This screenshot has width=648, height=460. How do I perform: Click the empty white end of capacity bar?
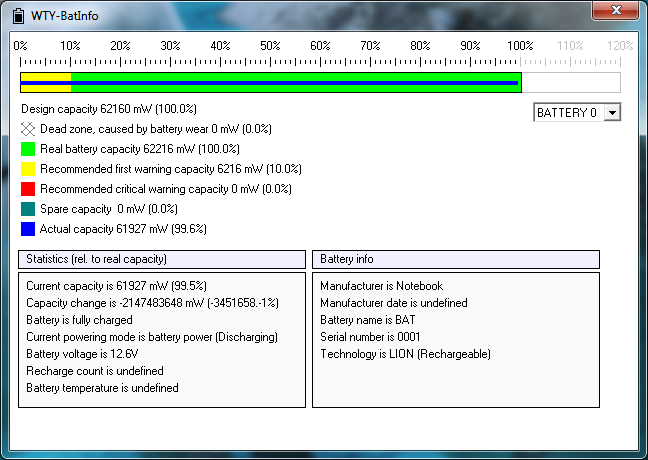[571, 83]
